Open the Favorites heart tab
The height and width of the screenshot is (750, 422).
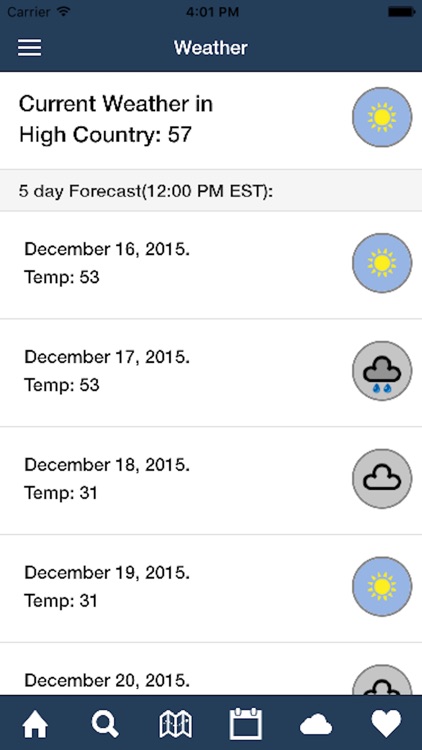tap(386, 723)
